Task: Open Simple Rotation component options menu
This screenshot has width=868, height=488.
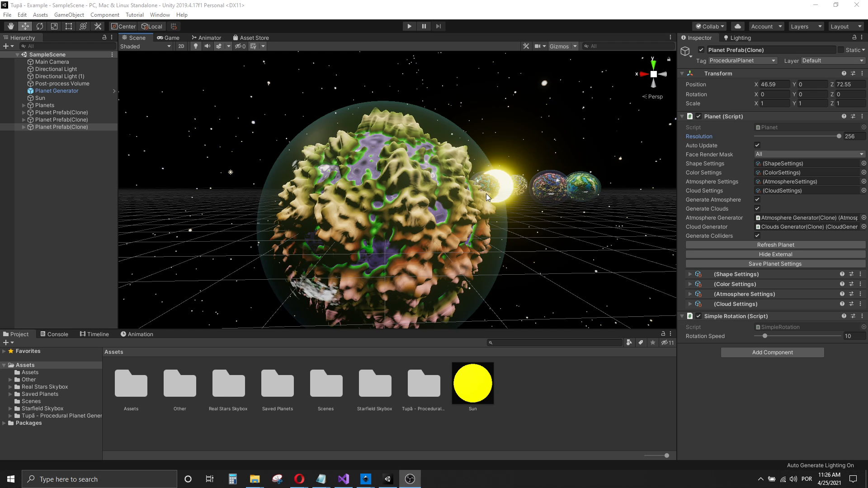Action: 862,316
